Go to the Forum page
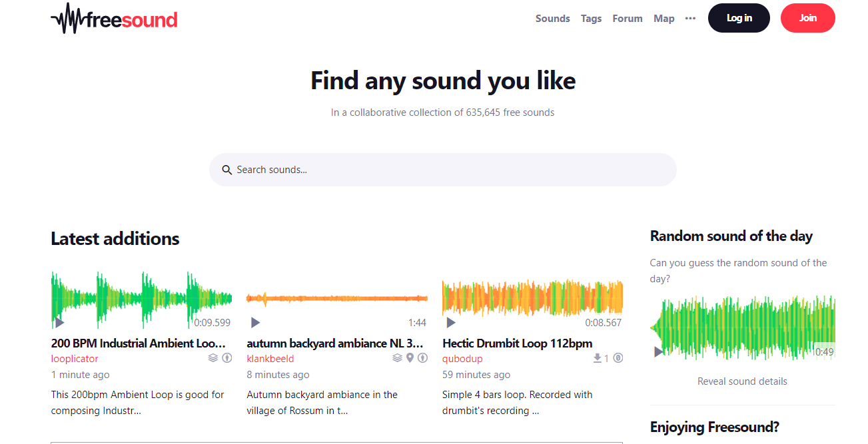This screenshot has width=868, height=444. (x=627, y=19)
